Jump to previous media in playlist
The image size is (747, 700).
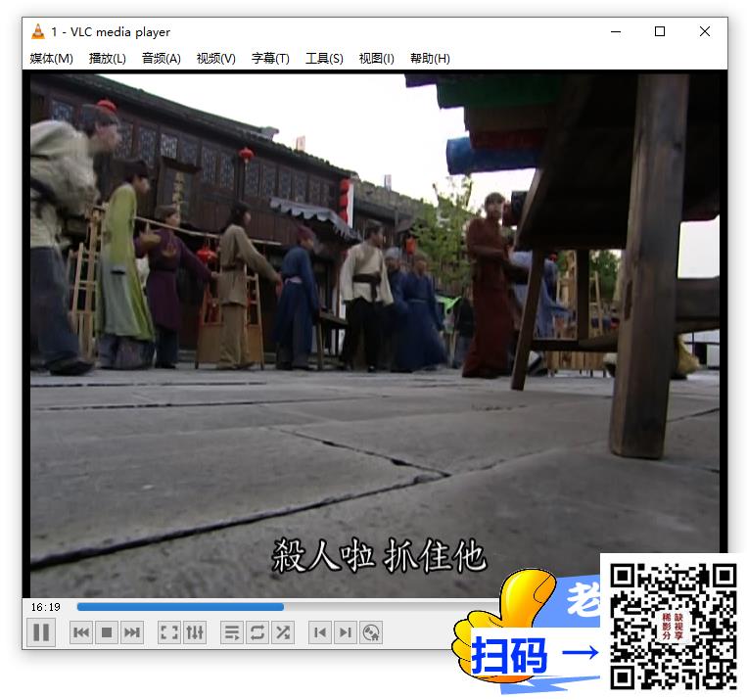(81, 632)
